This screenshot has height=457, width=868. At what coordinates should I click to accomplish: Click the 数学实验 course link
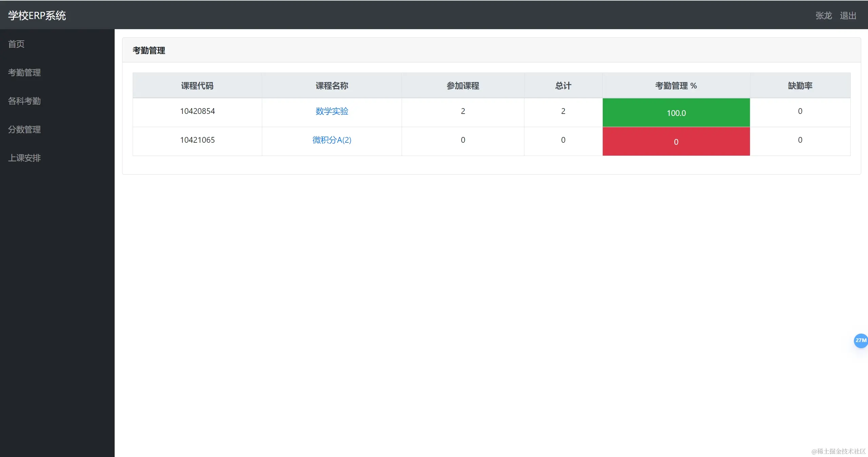[332, 111]
